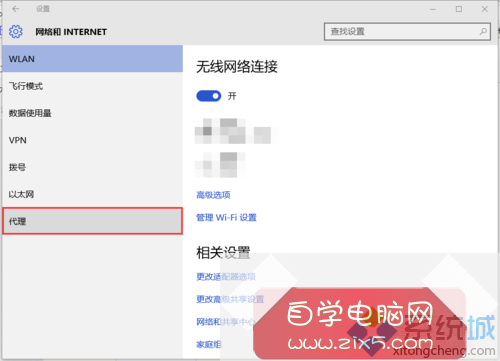Click the second blurred Wi-Fi network entry
This screenshot has height=361, width=500.
click(x=220, y=165)
